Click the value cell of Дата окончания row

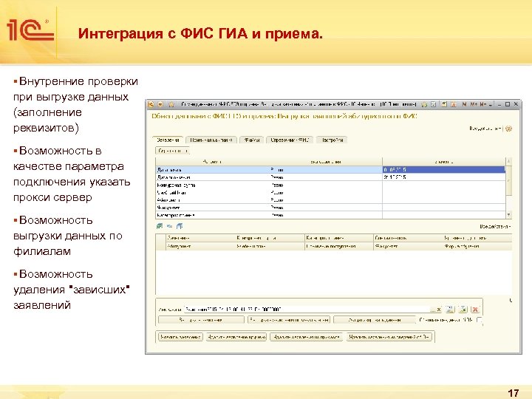(444, 177)
